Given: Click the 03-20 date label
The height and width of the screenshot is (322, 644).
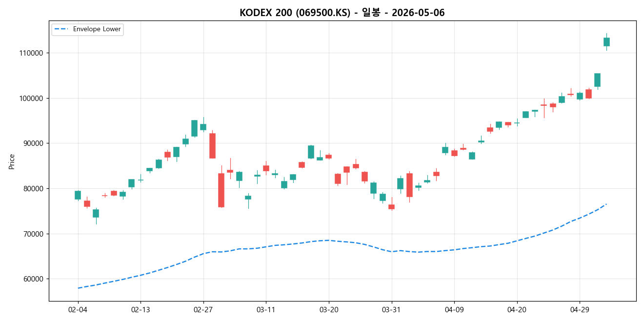Looking at the screenshot, I should (328, 310).
